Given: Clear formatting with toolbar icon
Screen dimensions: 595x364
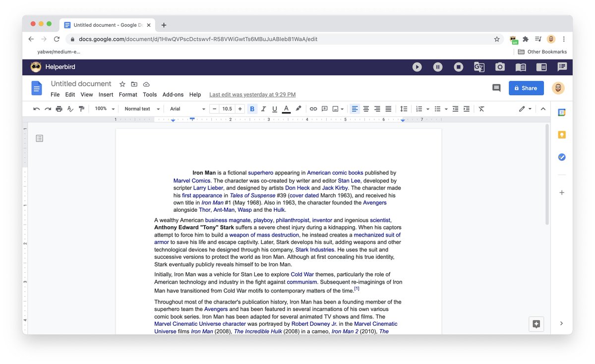Looking at the screenshot, I should [x=481, y=109].
